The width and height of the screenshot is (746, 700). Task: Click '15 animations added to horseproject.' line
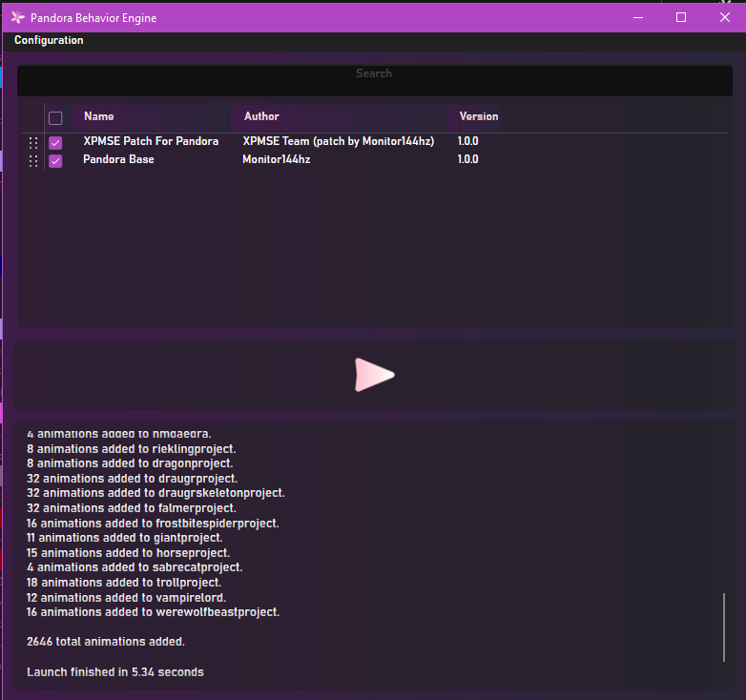(129, 553)
